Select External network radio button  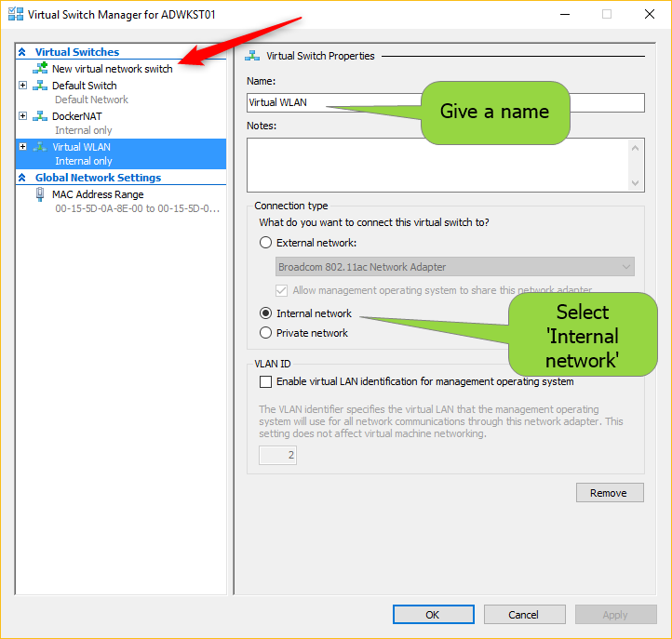click(265, 243)
